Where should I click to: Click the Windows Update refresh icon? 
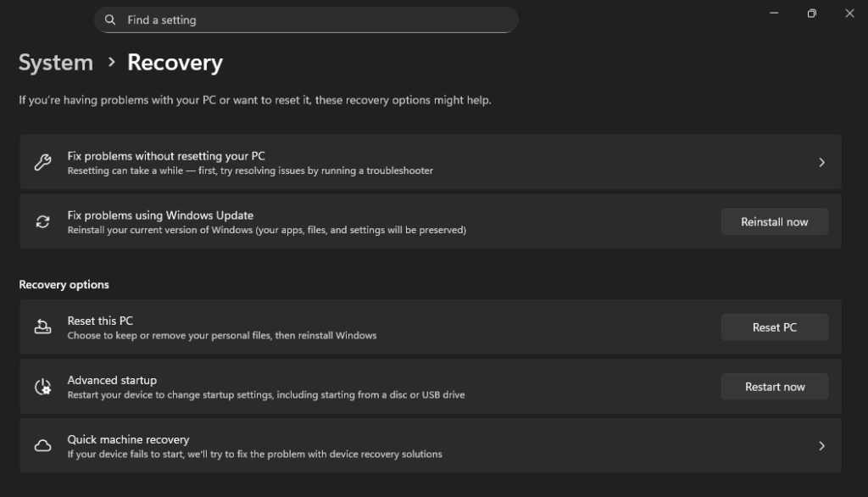[x=42, y=221]
